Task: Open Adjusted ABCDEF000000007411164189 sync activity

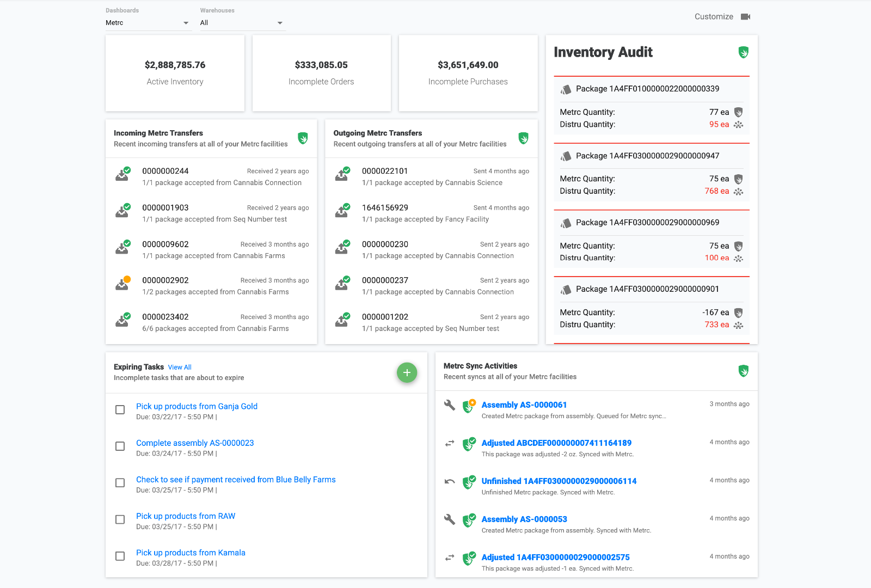Action: [x=556, y=443]
